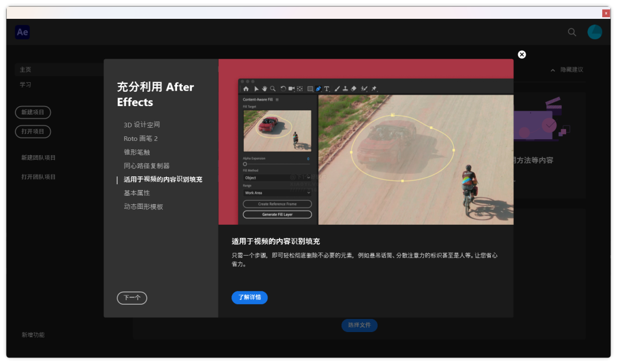Image resolution: width=617 pixels, height=364 pixels.
Task: Click the 下一个 button
Action: (132, 298)
